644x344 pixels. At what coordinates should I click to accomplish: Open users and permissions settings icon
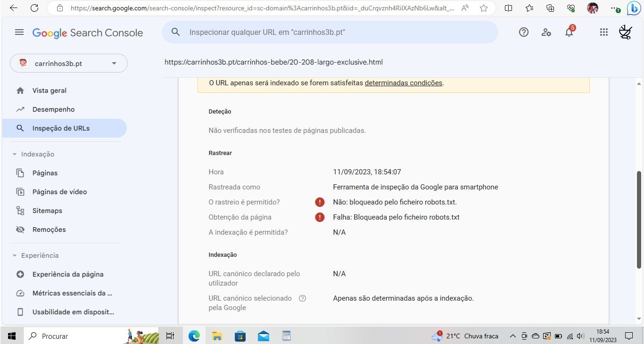[546, 33]
